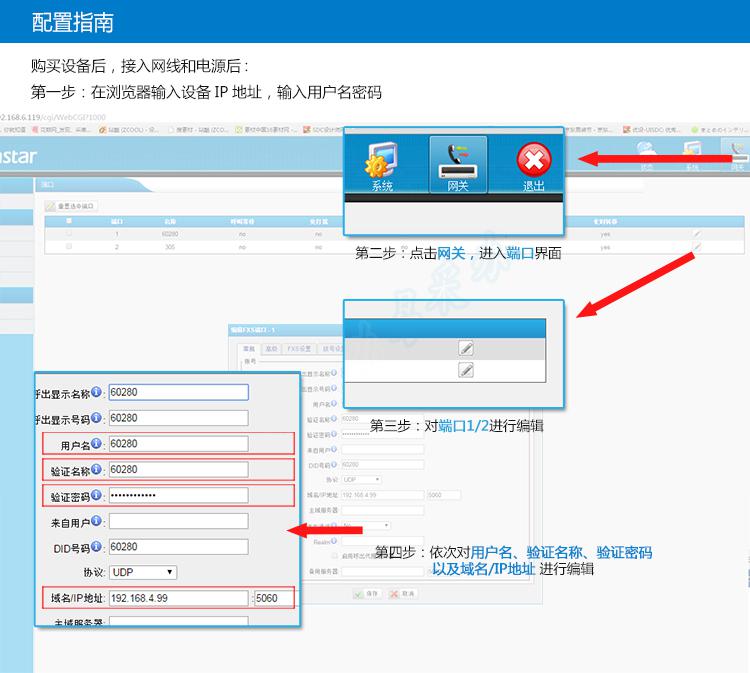Open the 协议 UDP dropdown in the magnified form

pos(143,573)
